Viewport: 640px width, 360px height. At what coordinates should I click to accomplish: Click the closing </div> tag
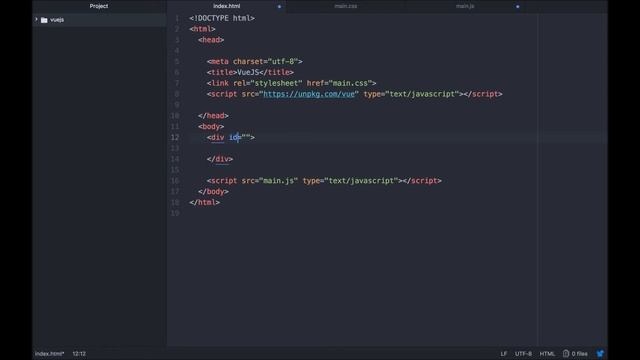[x=220, y=159]
